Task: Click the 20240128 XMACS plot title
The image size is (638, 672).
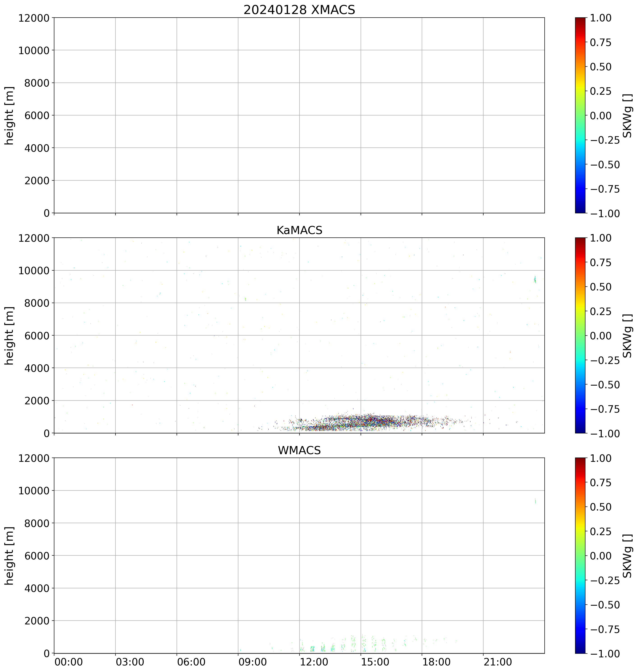Action: (x=299, y=10)
